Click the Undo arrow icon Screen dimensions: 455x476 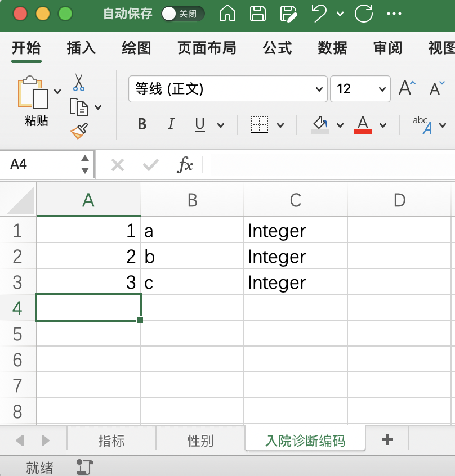(319, 14)
